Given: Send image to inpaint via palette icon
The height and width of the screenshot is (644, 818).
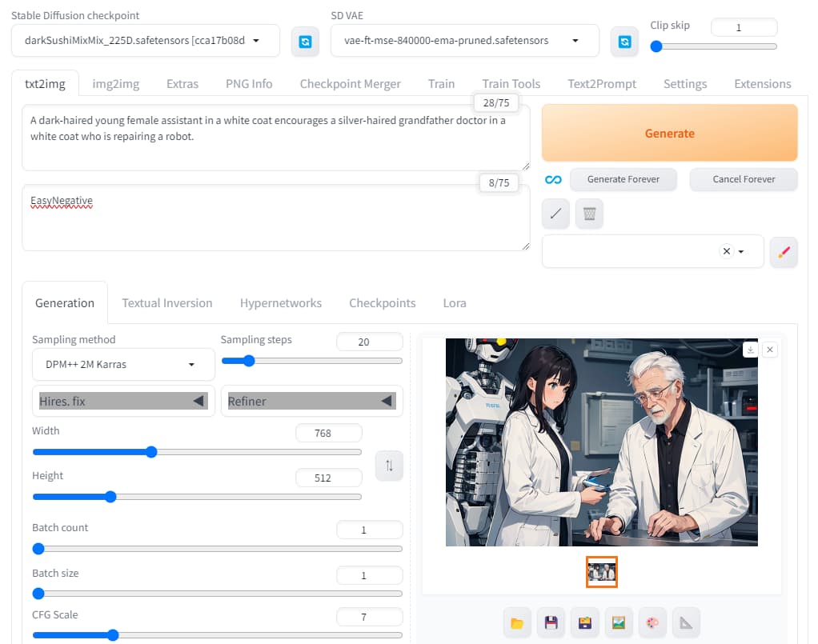Looking at the screenshot, I should pyautogui.click(x=652, y=623).
